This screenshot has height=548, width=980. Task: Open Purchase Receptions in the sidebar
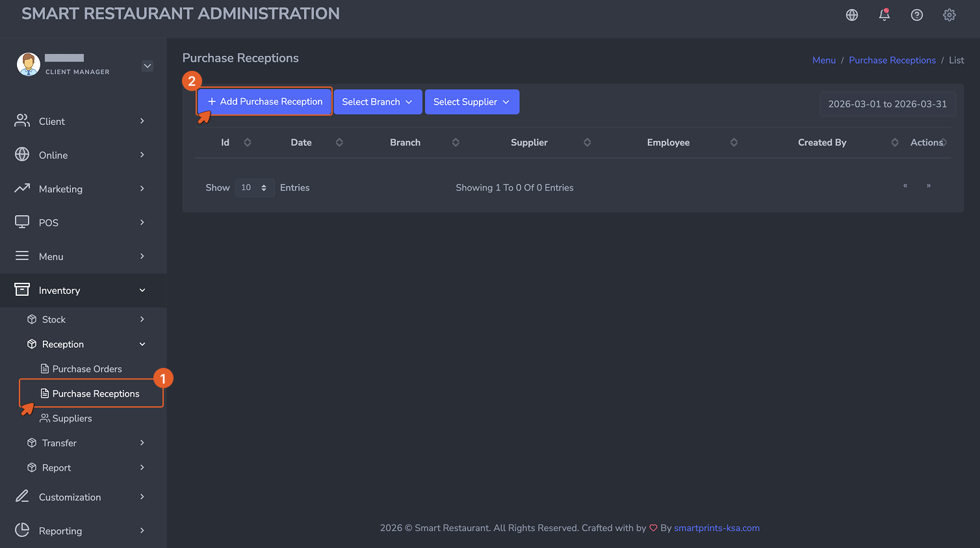(96, 393)
